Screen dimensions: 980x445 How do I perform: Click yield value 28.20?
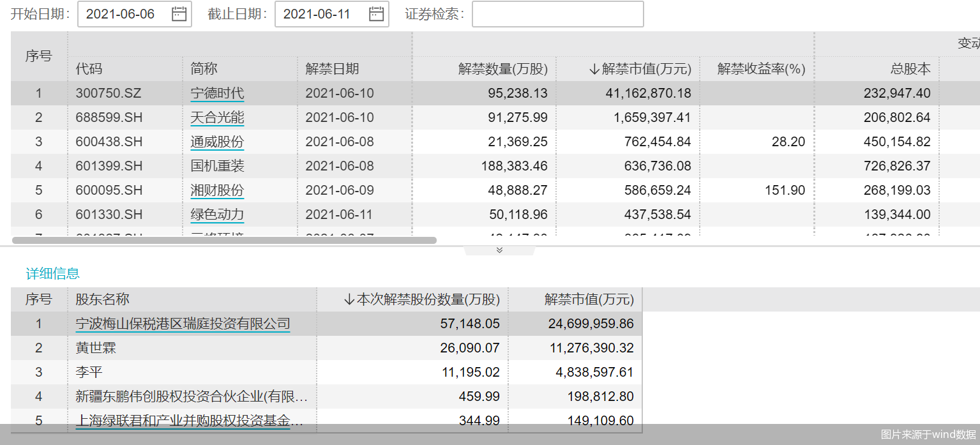[x=788, y=142]
